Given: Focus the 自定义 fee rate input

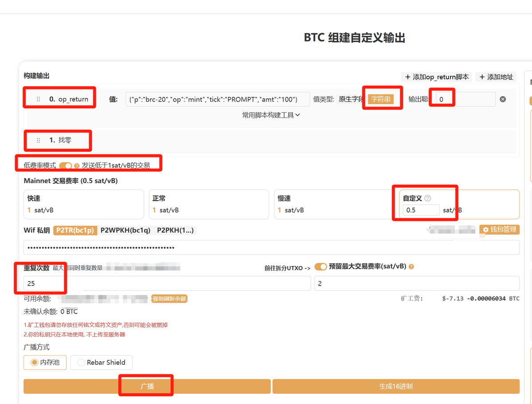Looking at the screenshot, I should [421, 210].
